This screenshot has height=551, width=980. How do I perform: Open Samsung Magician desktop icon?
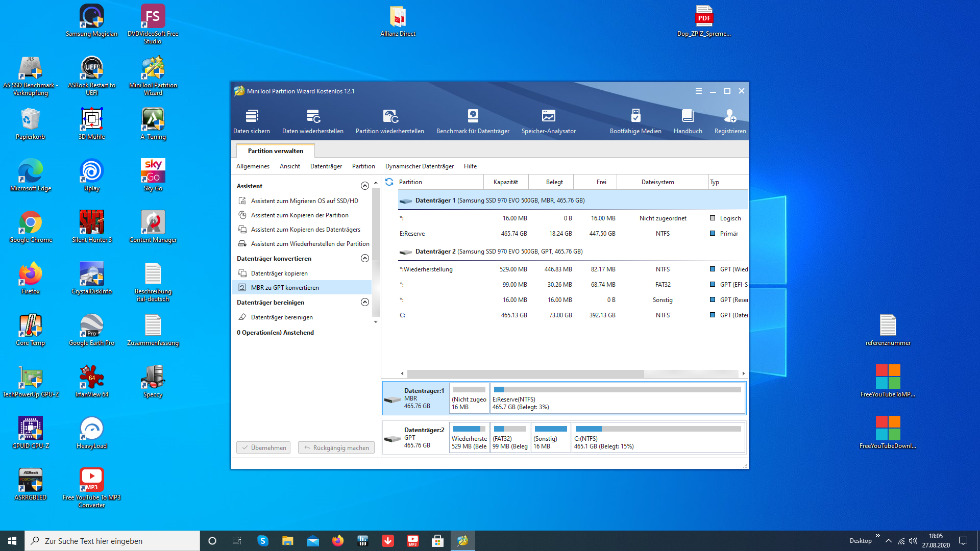(92, 21)
